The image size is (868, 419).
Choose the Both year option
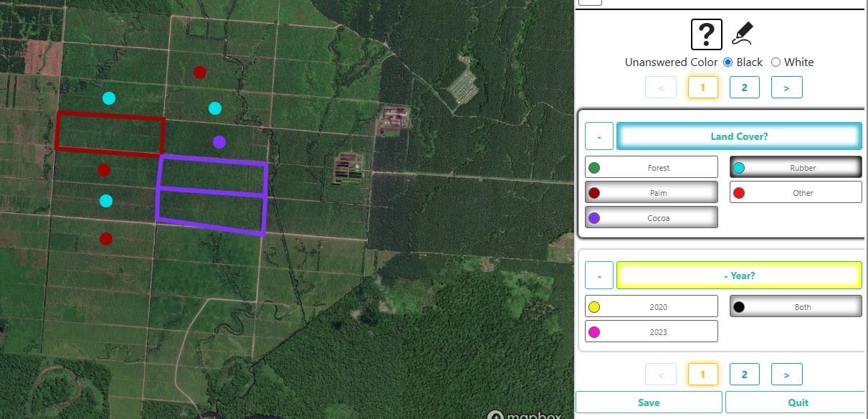[x=796, y=306]
